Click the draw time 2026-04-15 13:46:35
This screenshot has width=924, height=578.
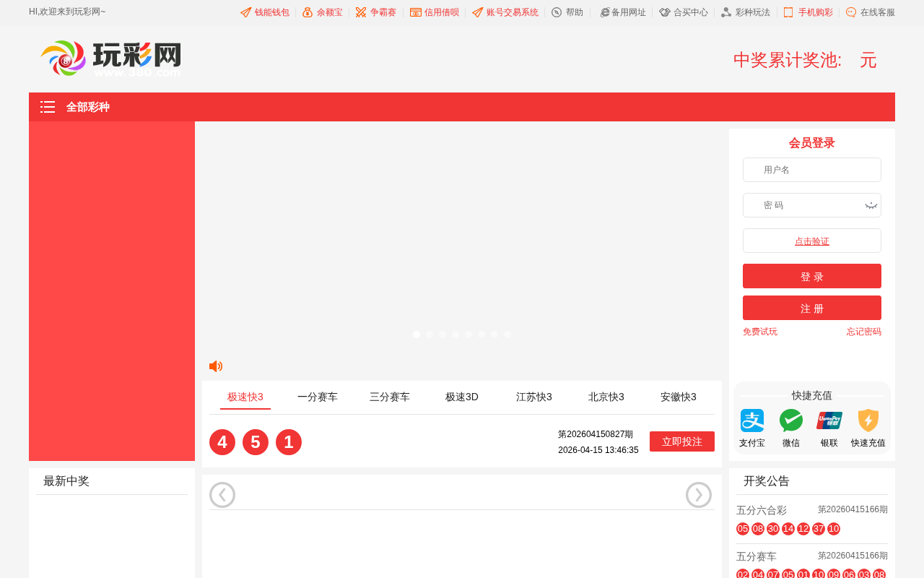[x=598, y=450]
